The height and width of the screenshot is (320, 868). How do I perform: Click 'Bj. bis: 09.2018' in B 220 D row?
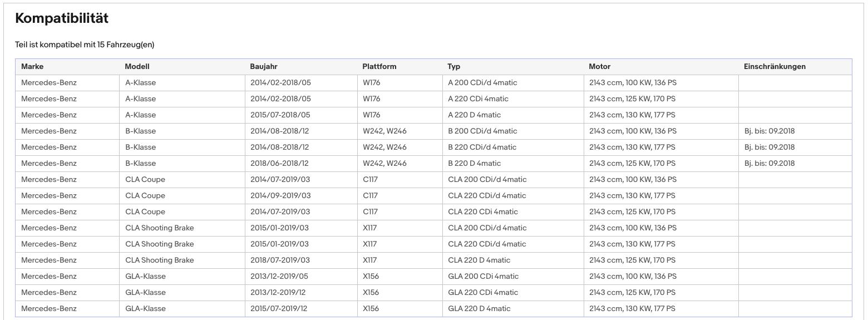(x=770, y=164)
